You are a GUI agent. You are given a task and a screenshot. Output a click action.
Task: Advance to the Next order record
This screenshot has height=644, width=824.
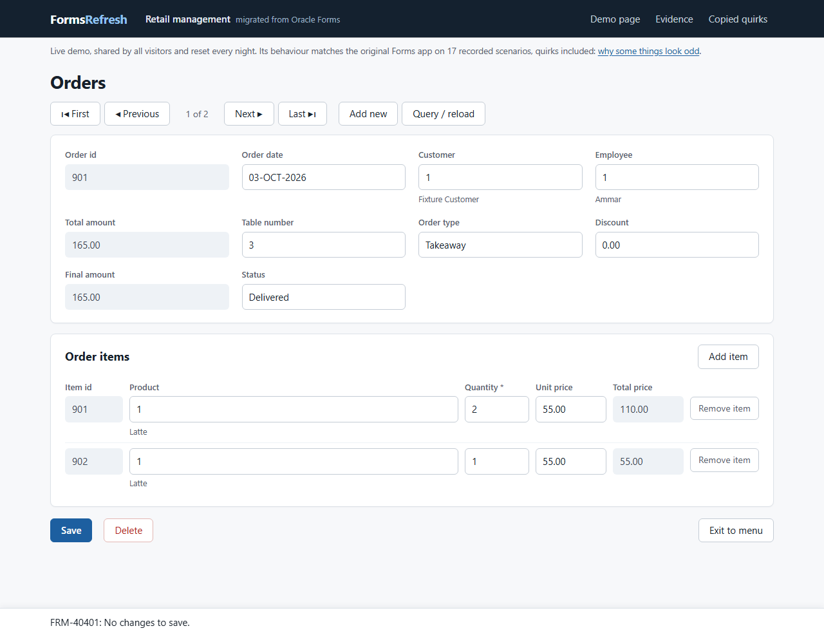tap(249, 114)
